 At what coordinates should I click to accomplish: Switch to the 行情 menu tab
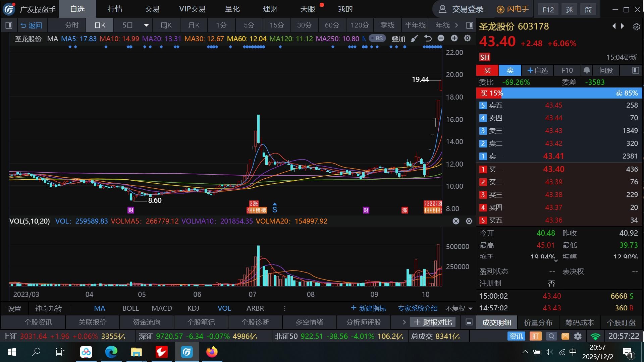pos(115,9)
